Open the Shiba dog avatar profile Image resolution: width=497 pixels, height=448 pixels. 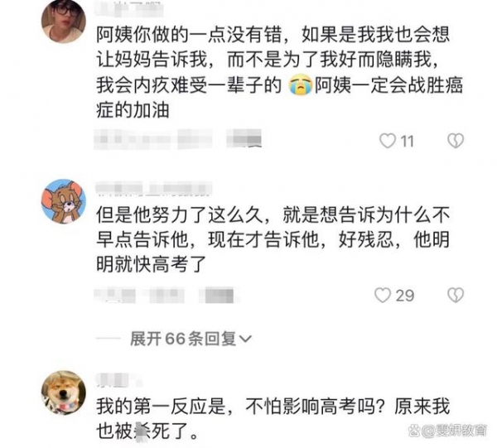[64, 393]
